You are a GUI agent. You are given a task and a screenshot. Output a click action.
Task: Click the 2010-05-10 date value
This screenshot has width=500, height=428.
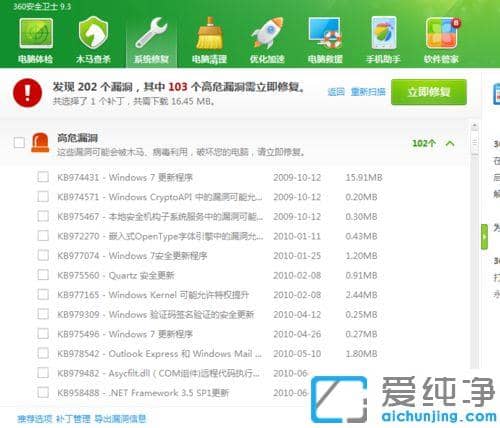click(297, 353)
